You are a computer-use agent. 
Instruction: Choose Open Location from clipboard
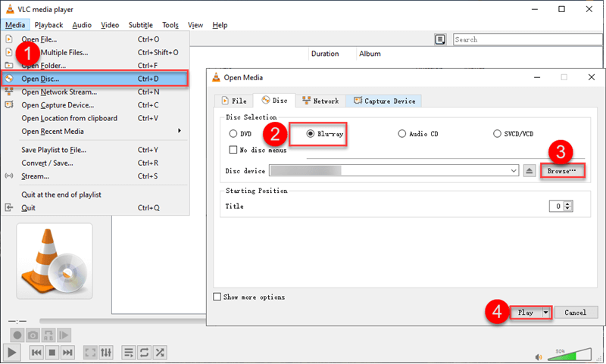tap(95, 118)
